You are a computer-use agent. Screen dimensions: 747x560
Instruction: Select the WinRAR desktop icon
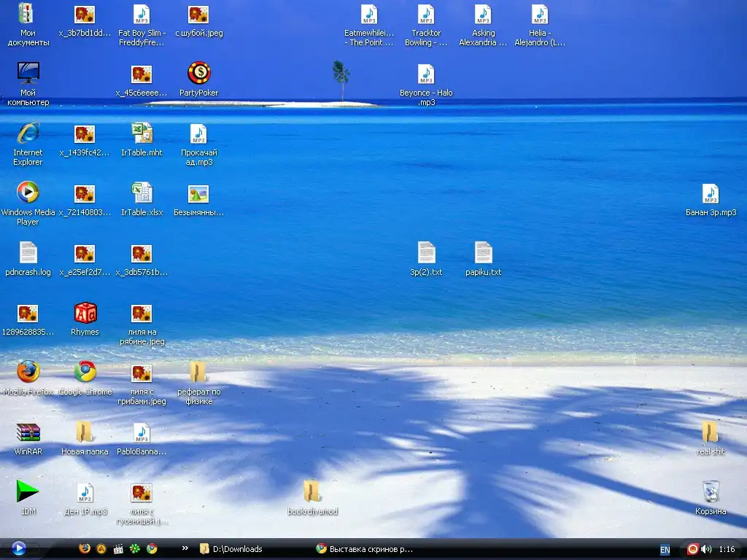pyautogui.click(x=28, y=432)
